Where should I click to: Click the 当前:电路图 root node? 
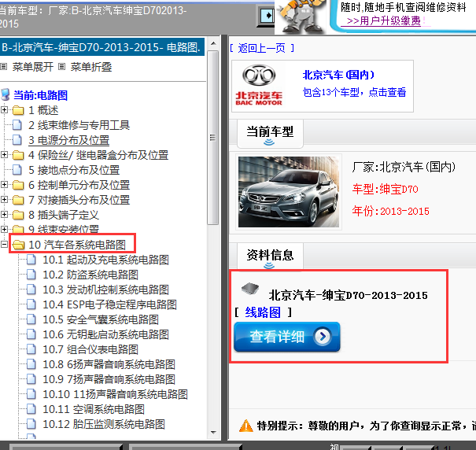pos(40,95)
